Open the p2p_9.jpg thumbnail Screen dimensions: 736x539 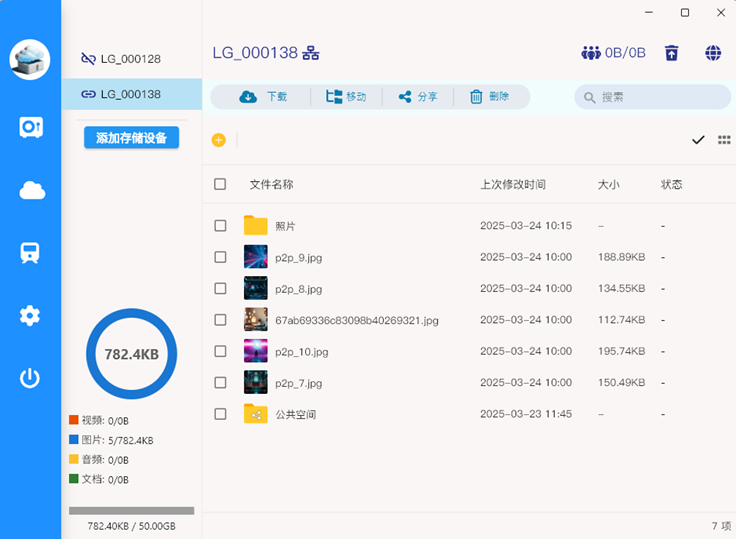[x=256, y=257]
